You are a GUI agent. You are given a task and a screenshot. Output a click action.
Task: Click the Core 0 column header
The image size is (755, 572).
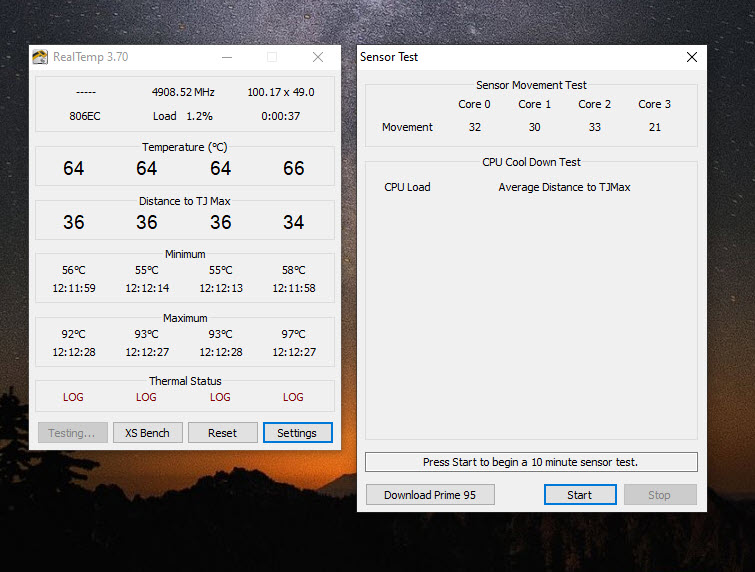tap(474, 104)
